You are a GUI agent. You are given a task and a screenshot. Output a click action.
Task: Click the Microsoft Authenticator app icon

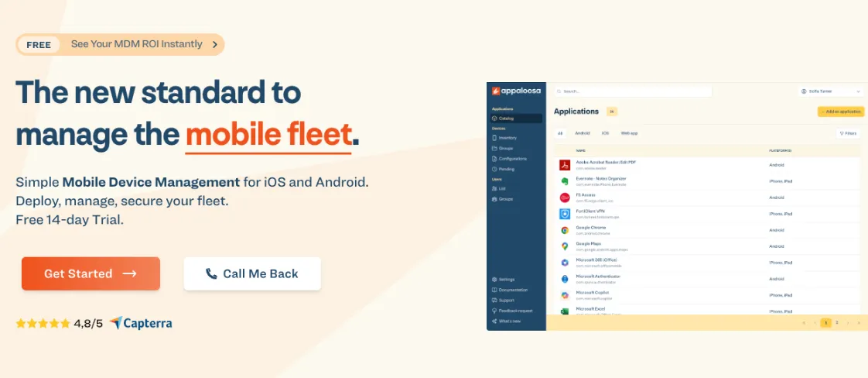[x=565, y=279]
